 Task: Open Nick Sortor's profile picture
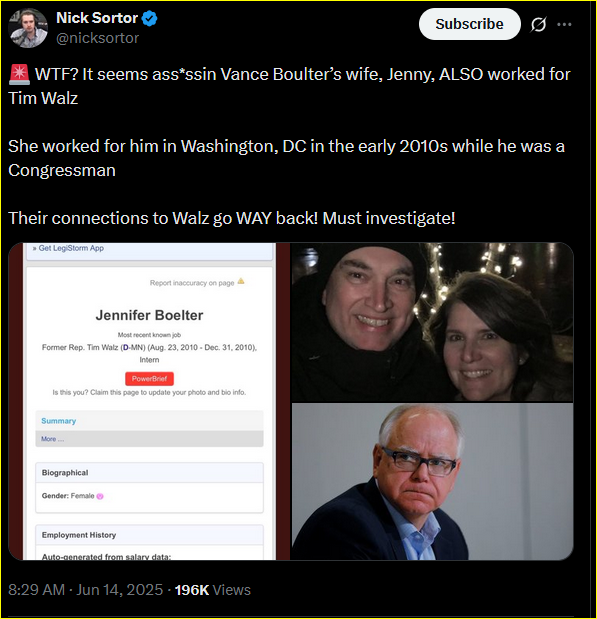(28, 28)
